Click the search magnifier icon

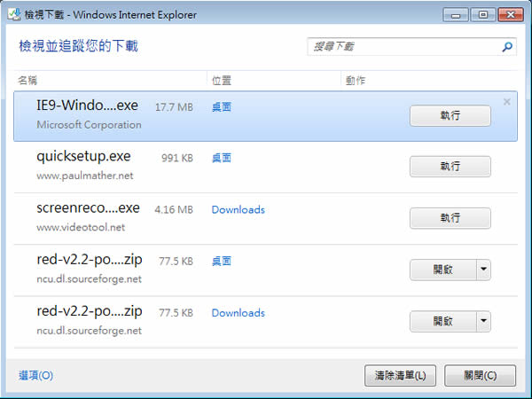pos(507,46)
